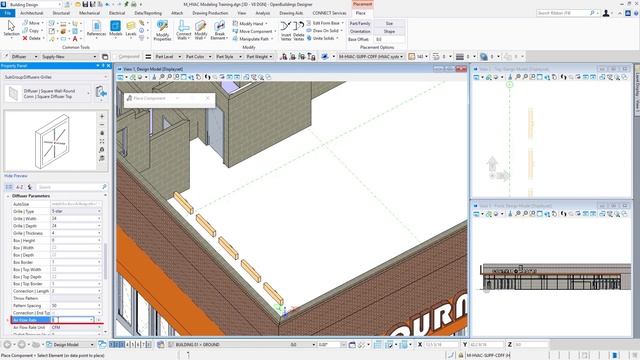
Task: Open the Models tool
Action: click(x=116, y=29)
